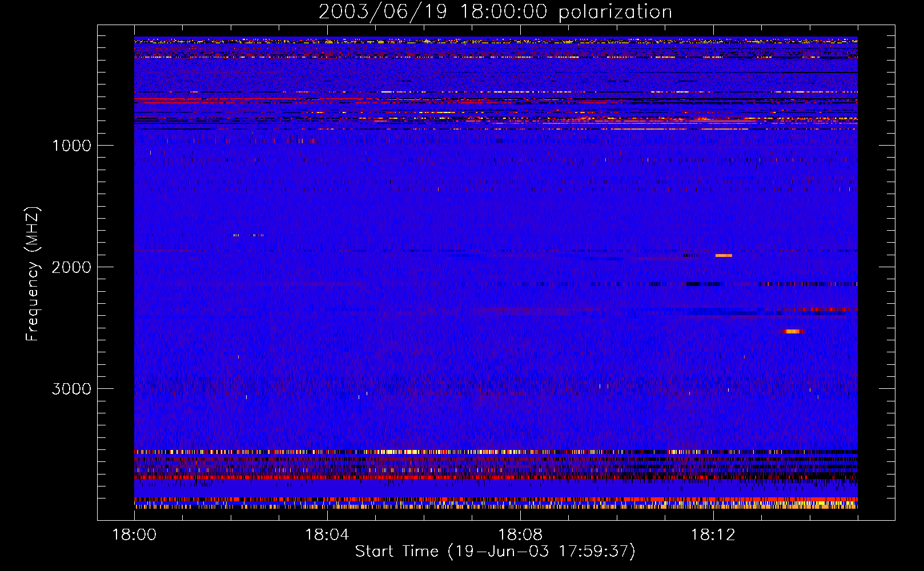Click the bright orange burst near 1900 MHz

click(x=724, y=255)
